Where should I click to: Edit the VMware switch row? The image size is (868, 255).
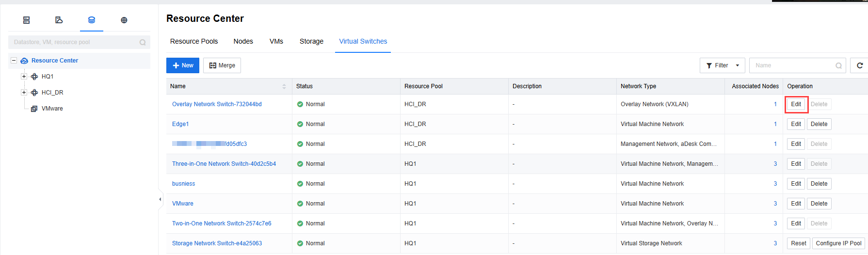point(796,204)
